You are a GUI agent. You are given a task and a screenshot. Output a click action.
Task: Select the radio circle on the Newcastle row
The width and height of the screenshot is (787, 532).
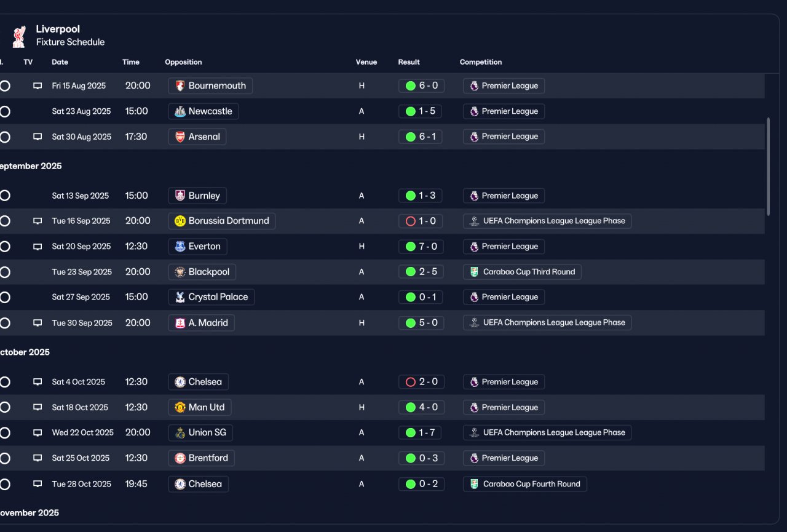tap(4, 111)
